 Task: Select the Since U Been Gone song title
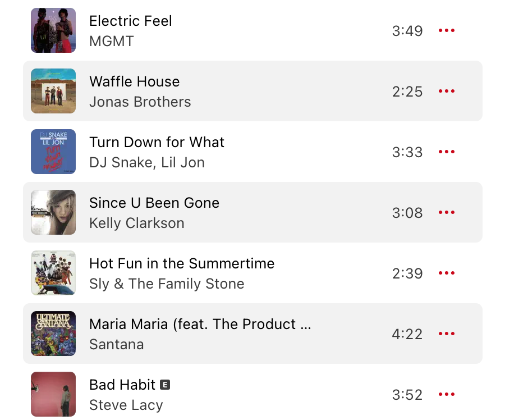(x=154, y=203)
